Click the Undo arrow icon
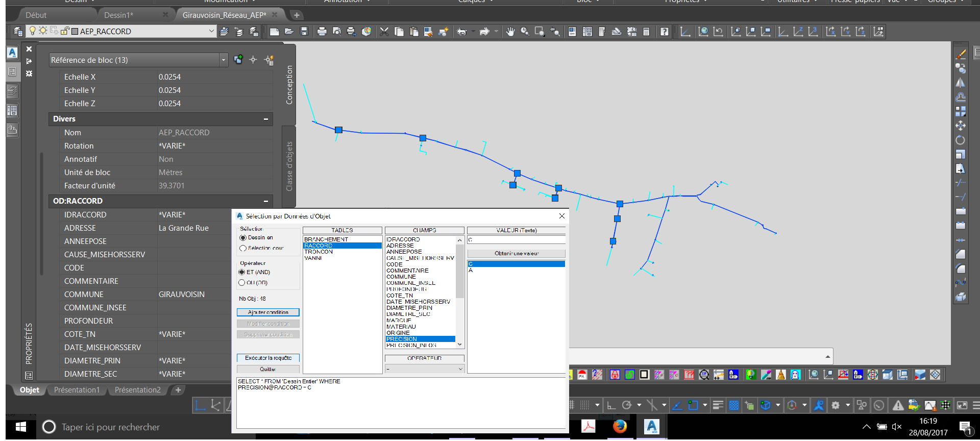Viewport: 980px width, 441px height. coord(461,32)
